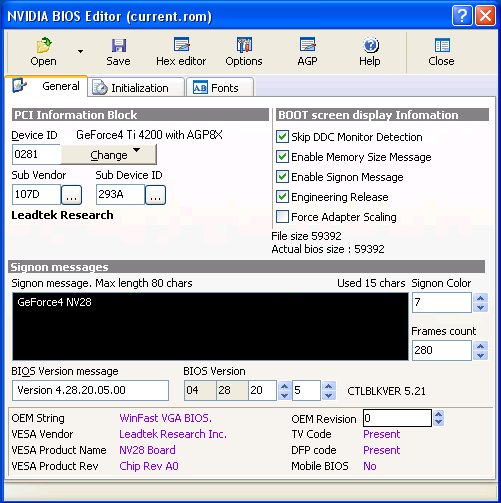The width and height of the screenshot is (501, 503).
Task: Click the Close panel toolbar icon
Action: click(442, 45)
